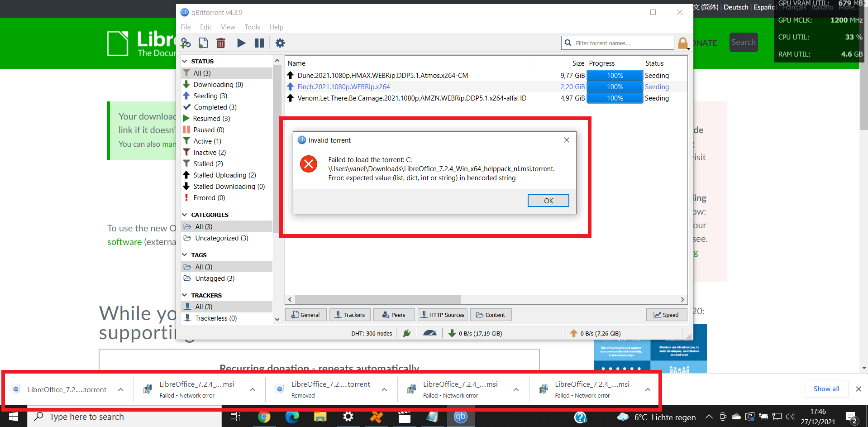Close the Invalid torrent dialog with X
The width and height of the screenshot is (868, 427).
point(566,140)
